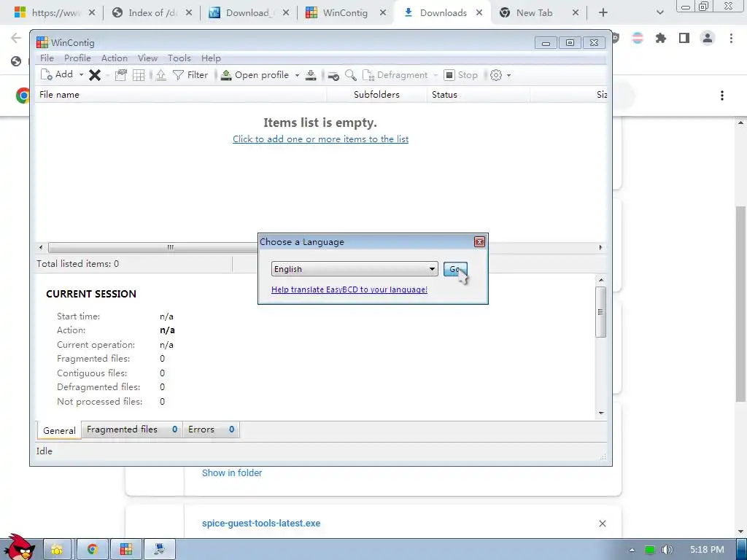Click the File name column header

pos(181,95)
